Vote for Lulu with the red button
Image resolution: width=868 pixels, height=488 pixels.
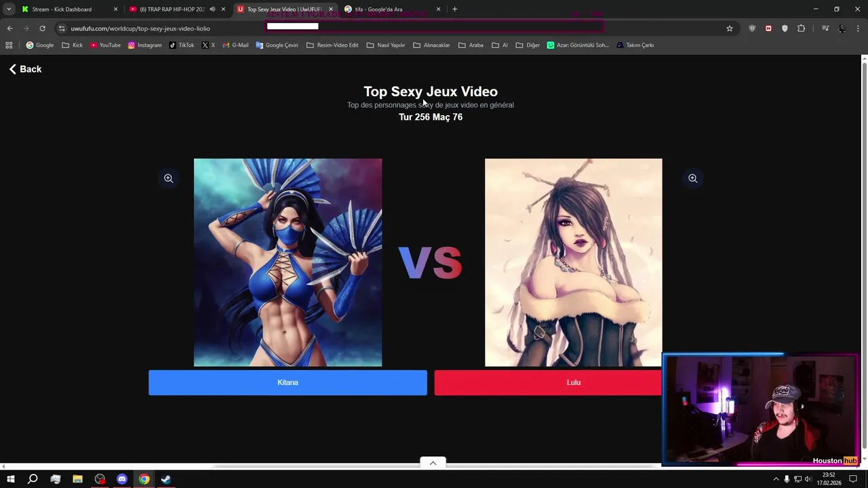click(548, 382)
